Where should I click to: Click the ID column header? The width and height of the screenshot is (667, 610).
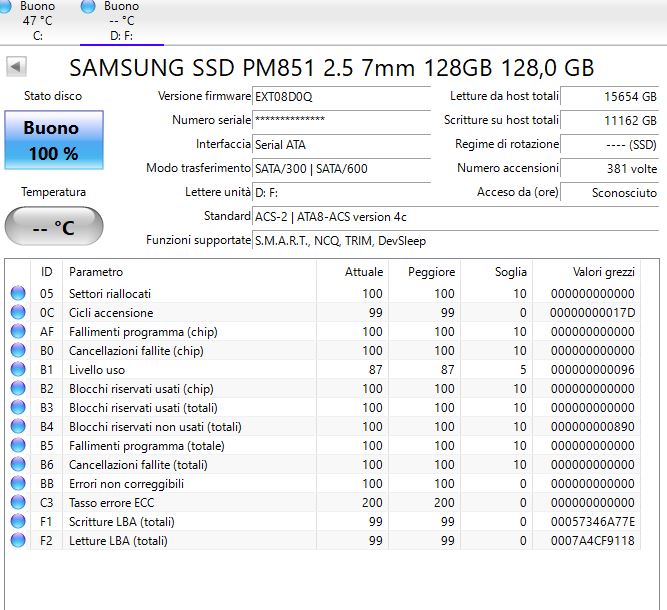[x=46, y=272]
